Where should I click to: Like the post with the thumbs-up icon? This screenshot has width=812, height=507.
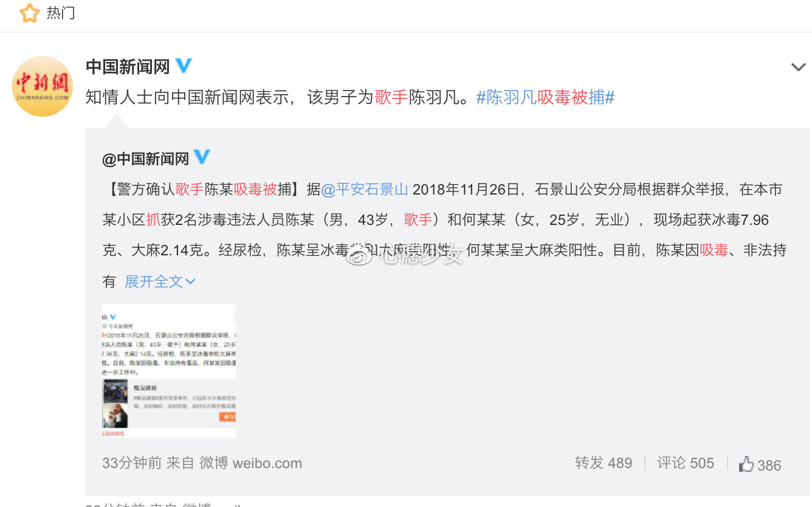click(746, 464)
